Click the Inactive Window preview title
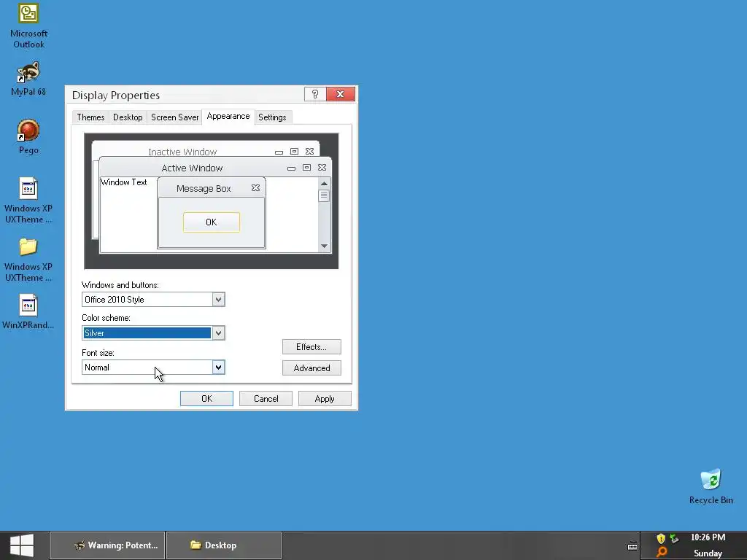Screen dimensions: 747x560 (182, 152)
